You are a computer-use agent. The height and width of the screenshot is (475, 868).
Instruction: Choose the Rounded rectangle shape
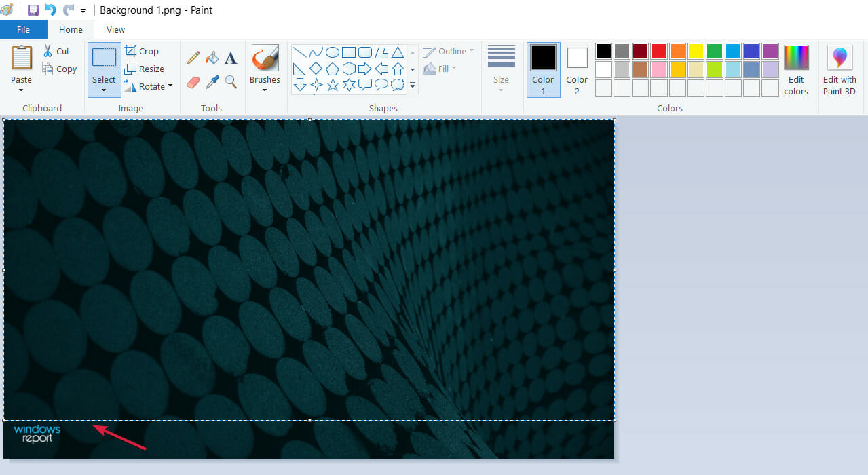[365, 52]
